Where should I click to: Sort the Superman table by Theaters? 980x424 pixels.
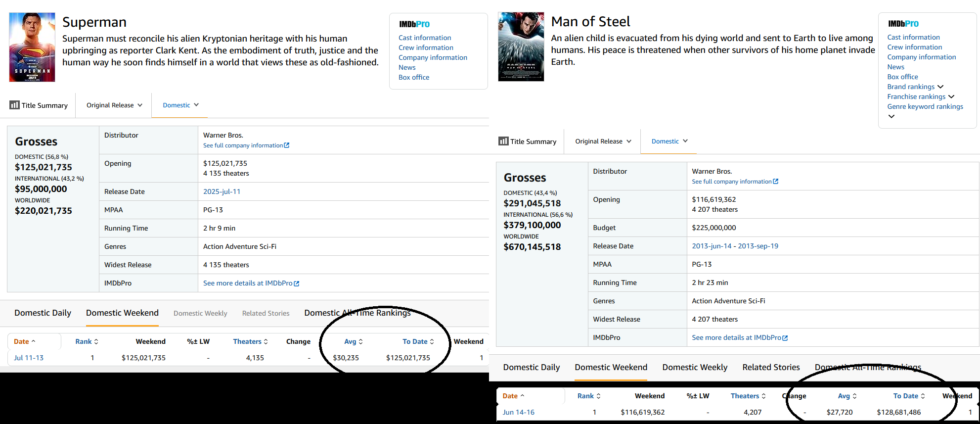click(251, 341)
